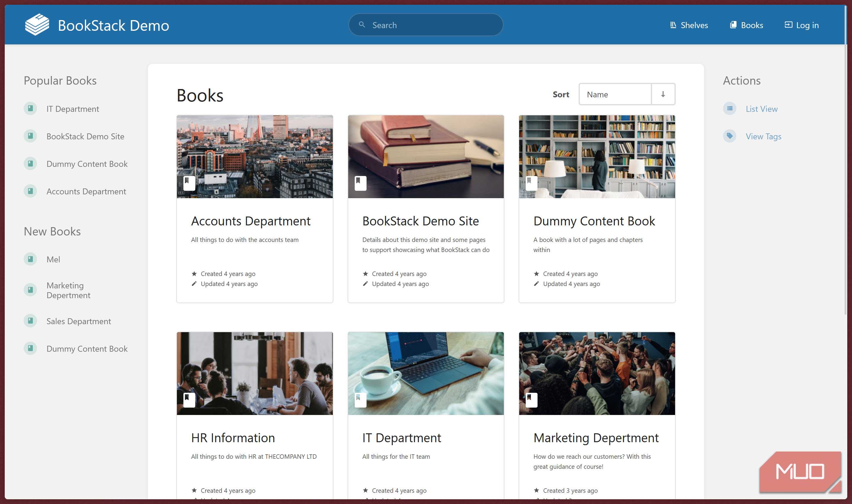Screen dimensions: 852x504
Task: Open the Books menu item
Action: (x=746, y=25)
